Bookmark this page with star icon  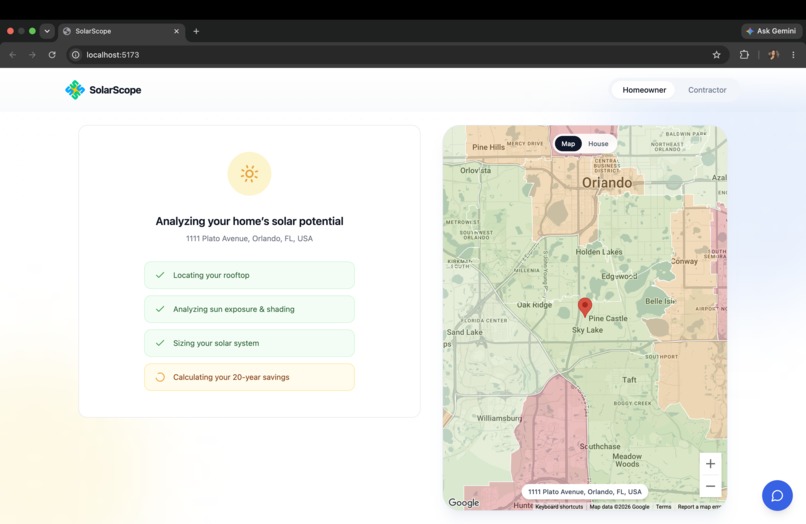tap(716, 55)
